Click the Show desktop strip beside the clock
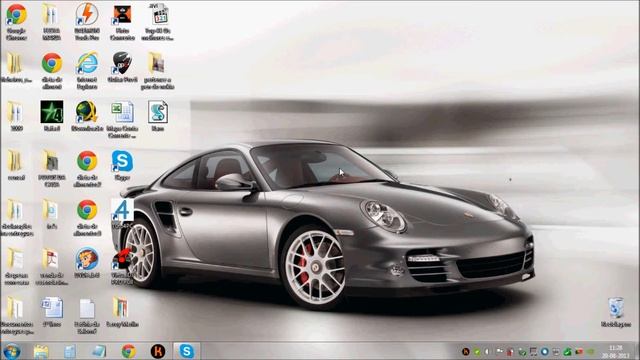Image resolution: width=640 pixels, height=360 pixels. (x=636, y=351)
